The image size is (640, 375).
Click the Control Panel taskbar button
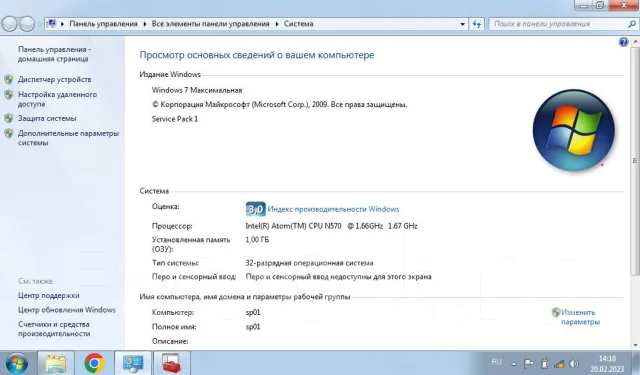[x=133, y=363]
